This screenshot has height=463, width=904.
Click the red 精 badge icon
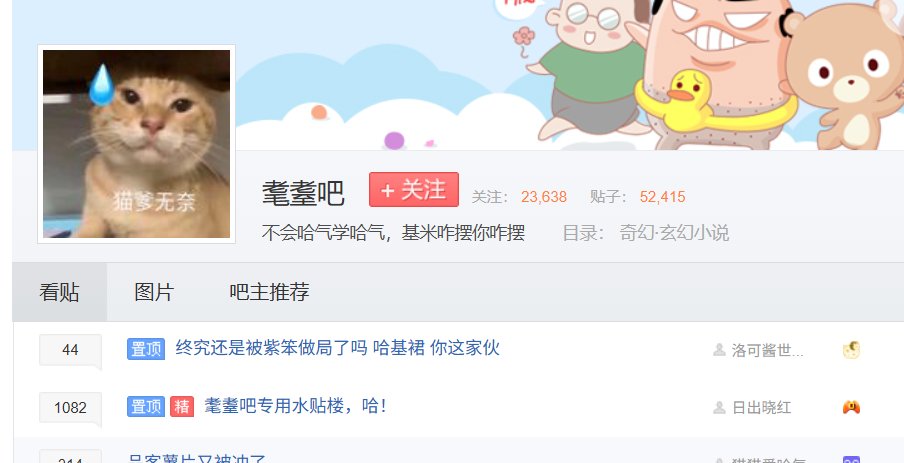182,406
